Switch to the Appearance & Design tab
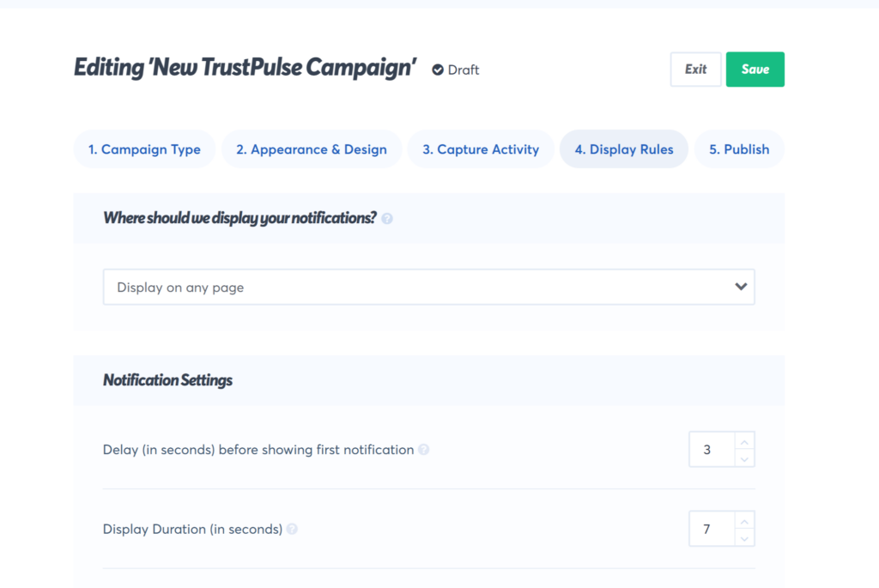The image size is (879, 588). click(312, 149)
